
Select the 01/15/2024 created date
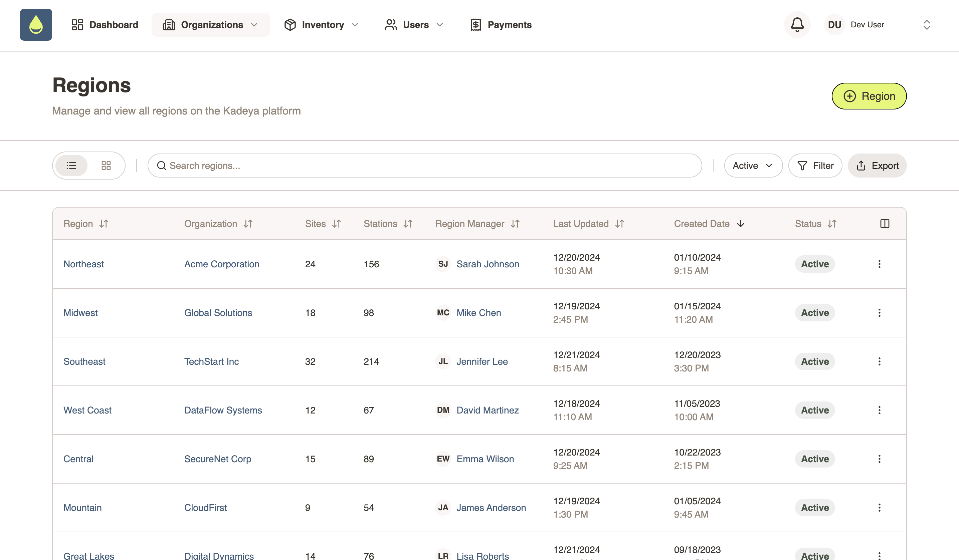tap(697, 306)
